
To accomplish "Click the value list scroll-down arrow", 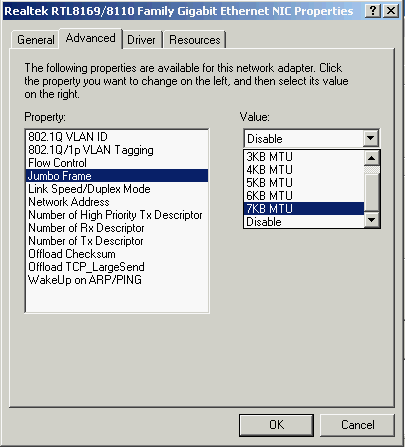I will pos(371,220).
